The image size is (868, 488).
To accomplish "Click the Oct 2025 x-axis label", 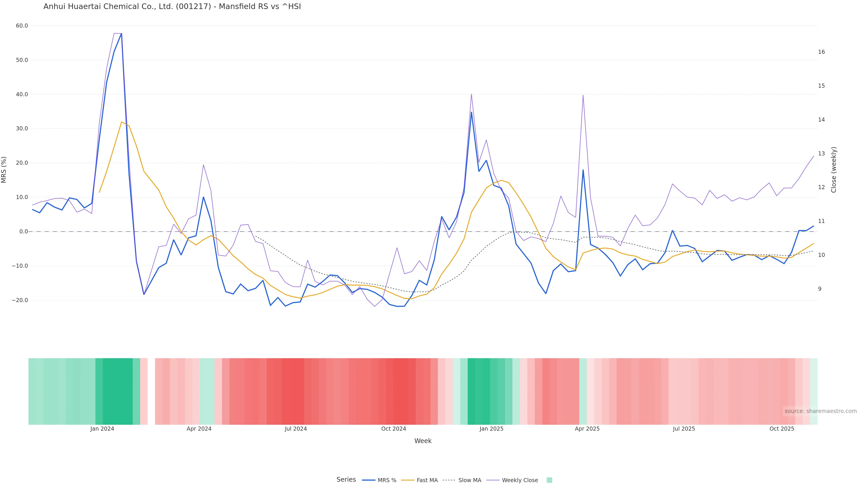I will click(x=781, y=429).
